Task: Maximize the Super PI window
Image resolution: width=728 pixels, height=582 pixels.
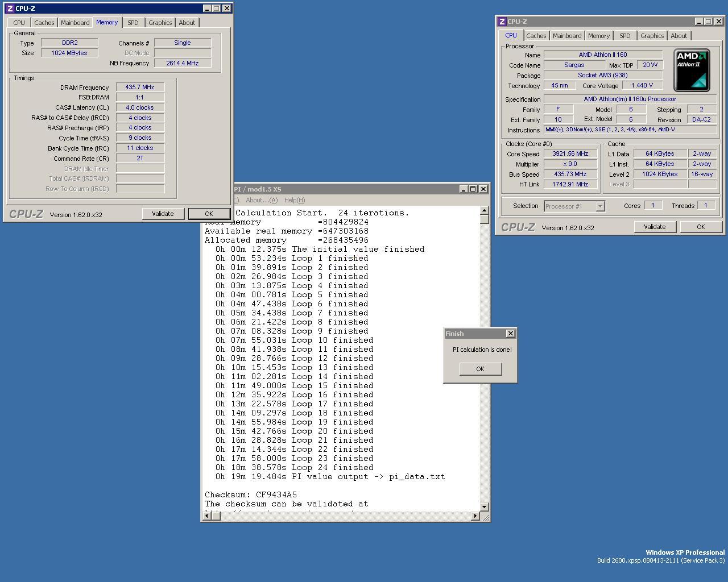Action: click(x=473, y=189)
